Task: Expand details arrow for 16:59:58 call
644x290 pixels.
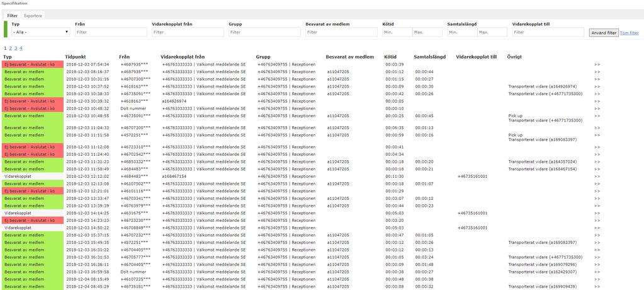Action: click(597, 272)
